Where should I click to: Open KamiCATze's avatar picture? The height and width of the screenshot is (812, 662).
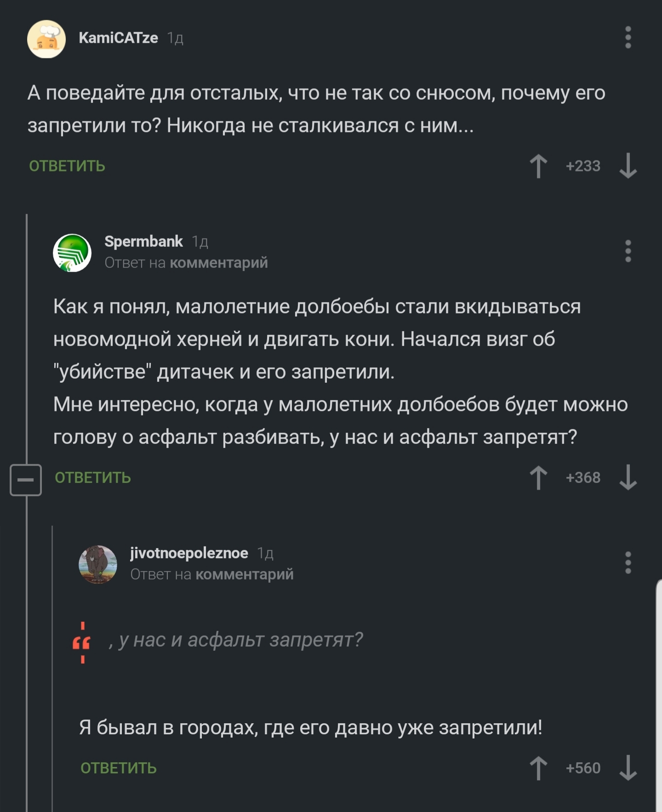[46, 39]
